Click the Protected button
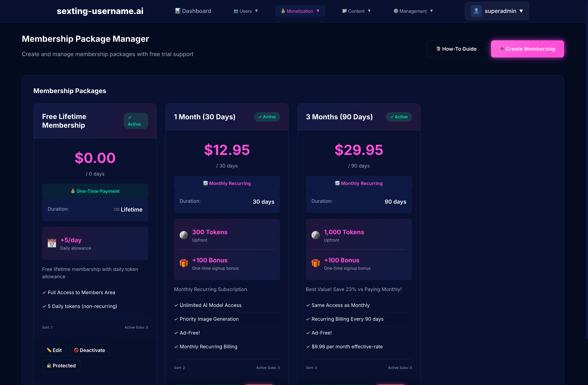This screenshot has width=588, height=385. click(61, 365)
